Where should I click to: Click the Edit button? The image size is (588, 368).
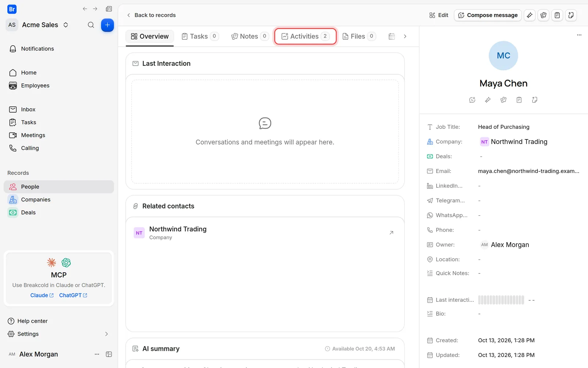click(439, 15)
